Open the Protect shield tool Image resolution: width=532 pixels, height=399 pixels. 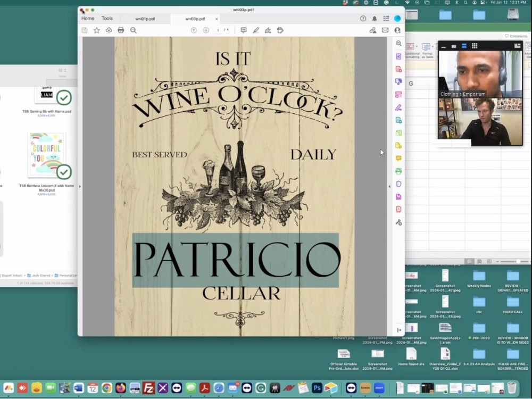click(398, 184)
